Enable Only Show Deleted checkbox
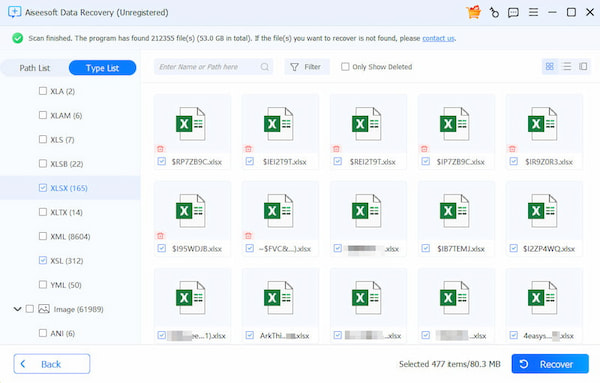This screenshot has height=383, width=600. click(x=345, y=67)
